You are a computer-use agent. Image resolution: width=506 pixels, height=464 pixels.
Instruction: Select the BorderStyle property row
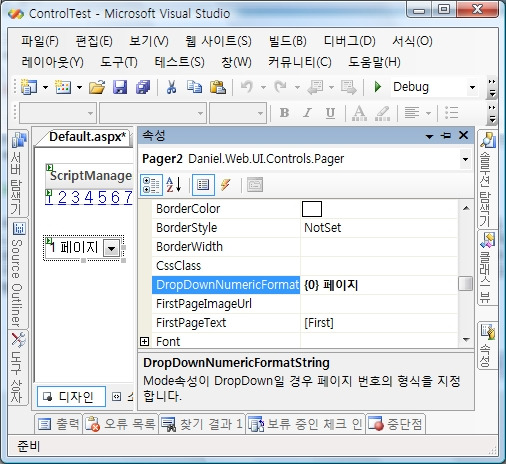click(x=304, y=228)
